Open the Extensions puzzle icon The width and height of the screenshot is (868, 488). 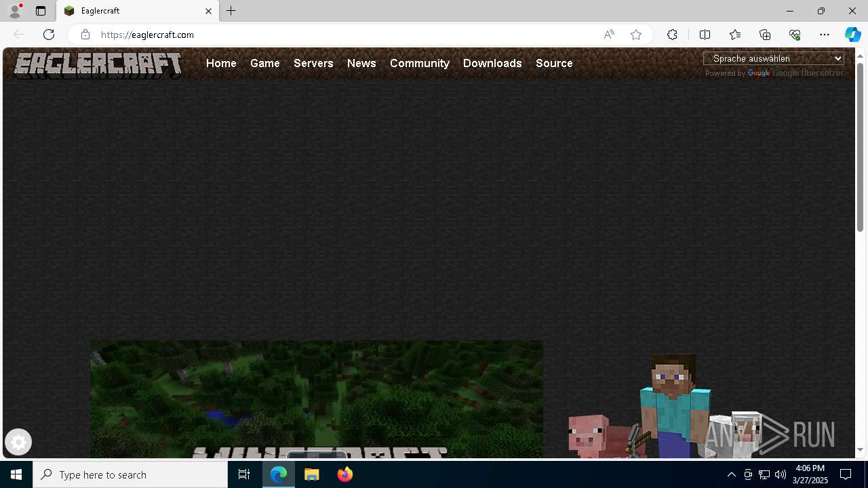[x=672, y=35]
